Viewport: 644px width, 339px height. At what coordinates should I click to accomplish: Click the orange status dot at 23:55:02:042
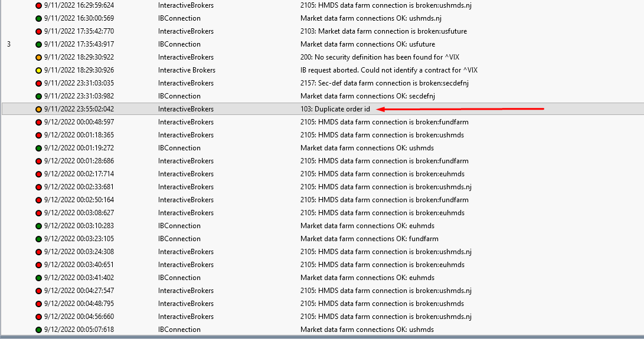(x=38, y=110)
